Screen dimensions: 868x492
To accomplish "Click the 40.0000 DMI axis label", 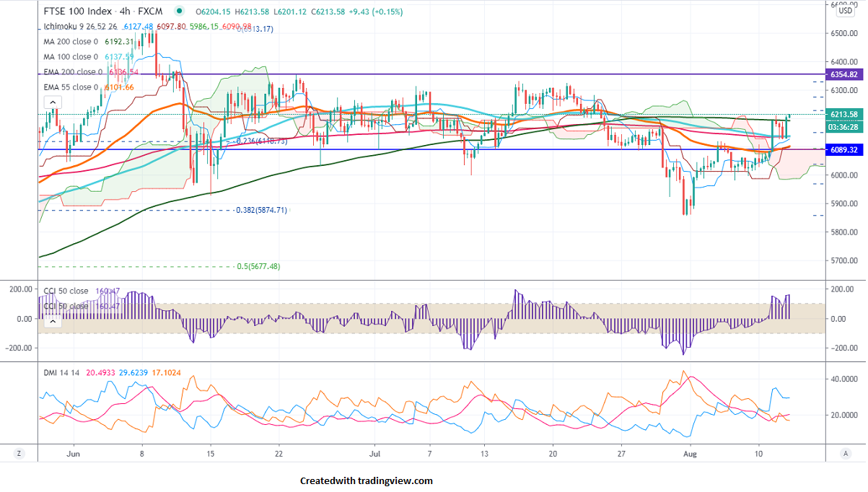I will click(x=843, y=379).
